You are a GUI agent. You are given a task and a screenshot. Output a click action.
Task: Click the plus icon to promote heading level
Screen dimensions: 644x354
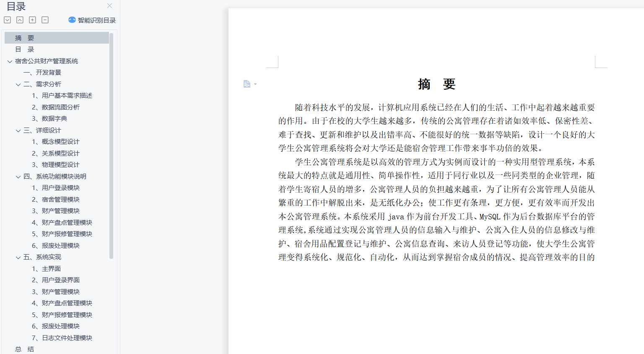tap(32, 20)
